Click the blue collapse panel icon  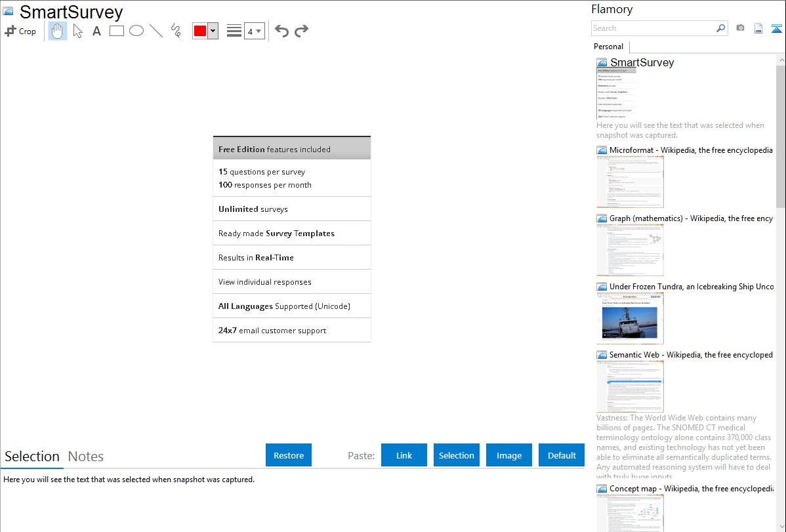click(776, 28)
